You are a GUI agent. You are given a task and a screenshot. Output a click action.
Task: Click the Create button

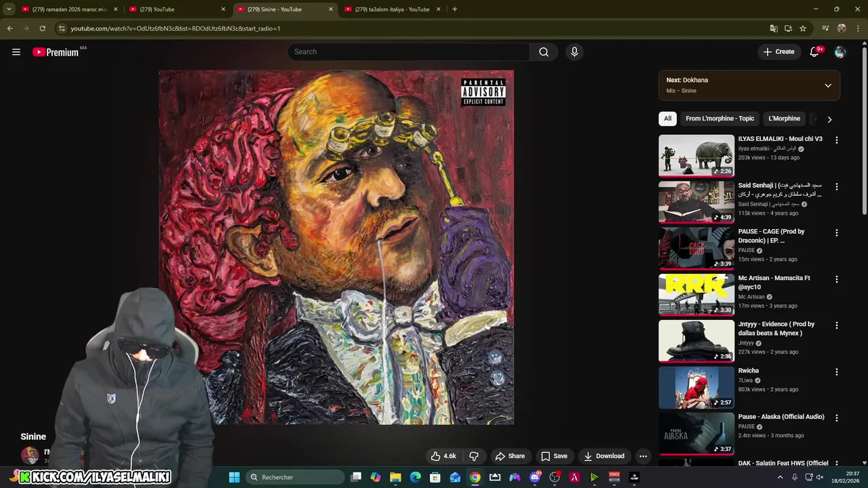[x=778, y=52]
